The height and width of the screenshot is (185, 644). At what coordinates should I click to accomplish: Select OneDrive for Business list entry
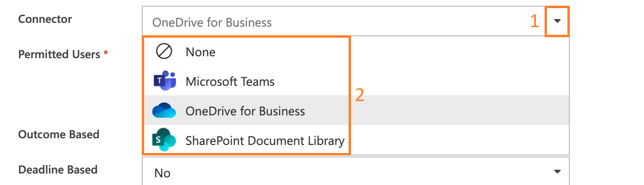click(x=245, y=111)
